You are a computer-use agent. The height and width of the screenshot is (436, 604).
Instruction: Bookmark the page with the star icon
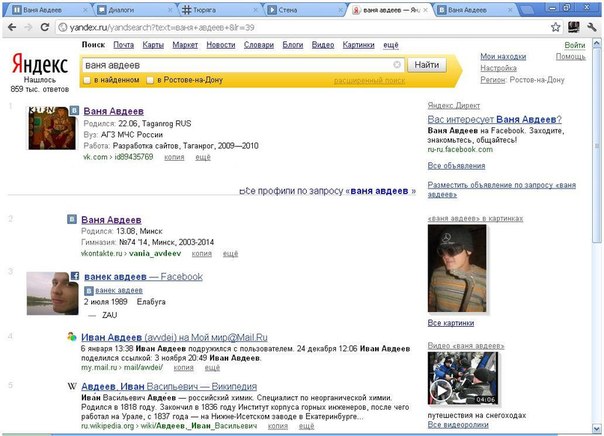click(x=555, y=27)
